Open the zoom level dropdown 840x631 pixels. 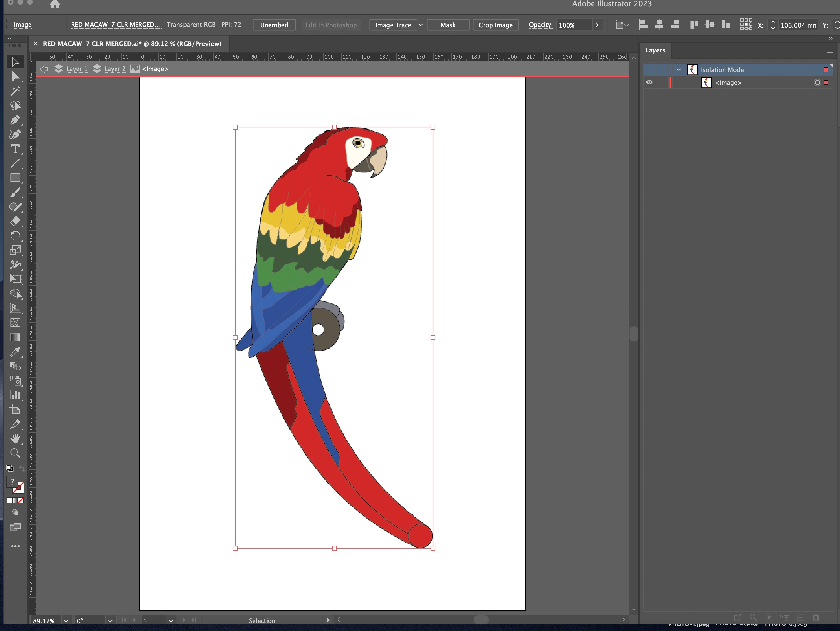pyautogui.click(x=66, y=620)
